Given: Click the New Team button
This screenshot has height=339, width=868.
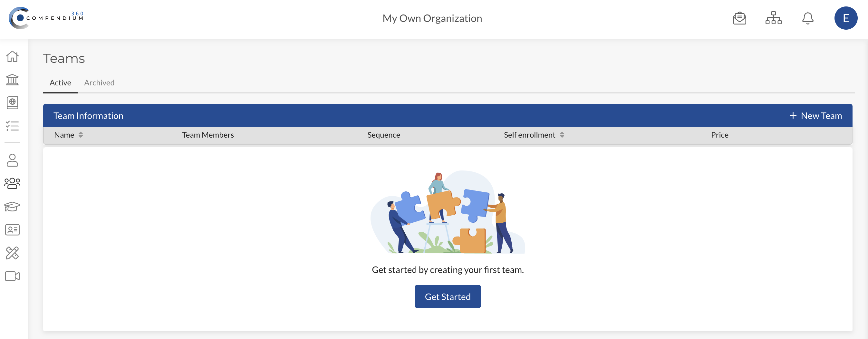Looking at the screenshot, I should point(815,116).
